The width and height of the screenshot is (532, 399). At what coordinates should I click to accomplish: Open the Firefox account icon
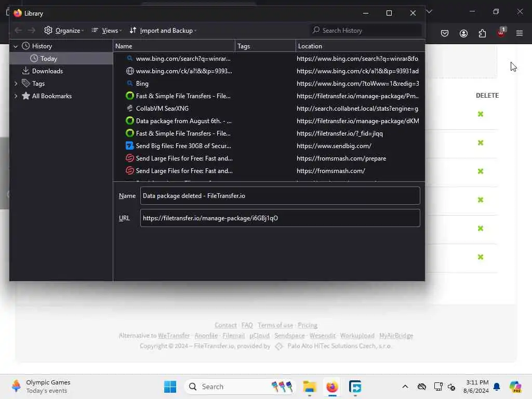tap(463, 33)
